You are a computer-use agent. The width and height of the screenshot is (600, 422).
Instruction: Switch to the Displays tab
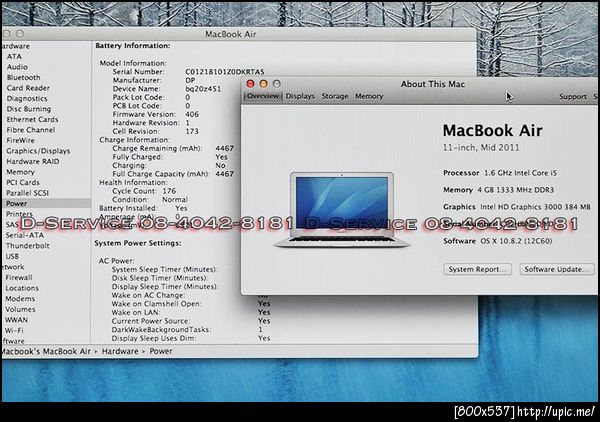tap(300, 96)
